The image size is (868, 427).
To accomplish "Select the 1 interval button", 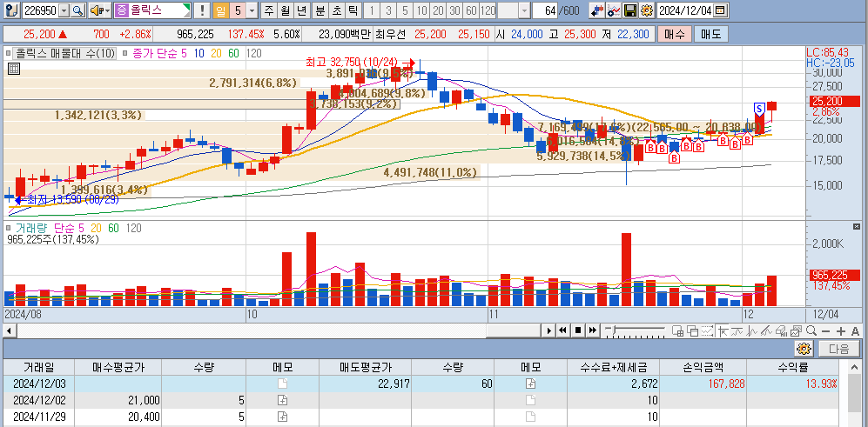I will pyautogui.click(x=372, y=10).
